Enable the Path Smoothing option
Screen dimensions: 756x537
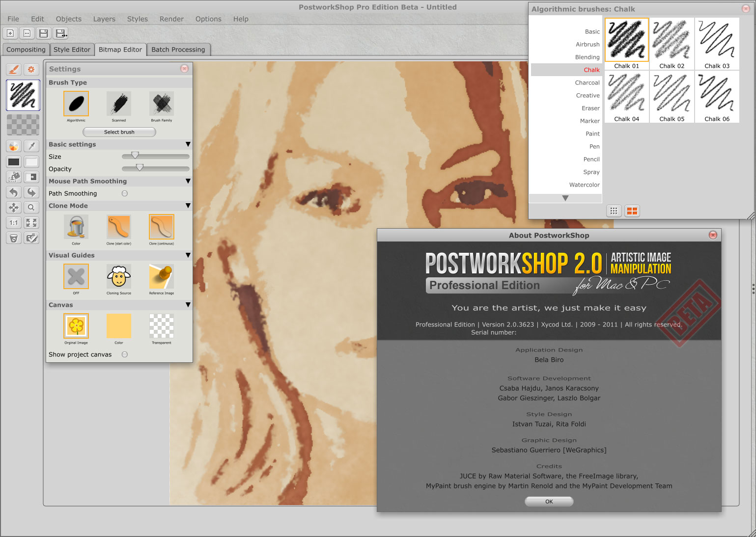click(125, 193)
